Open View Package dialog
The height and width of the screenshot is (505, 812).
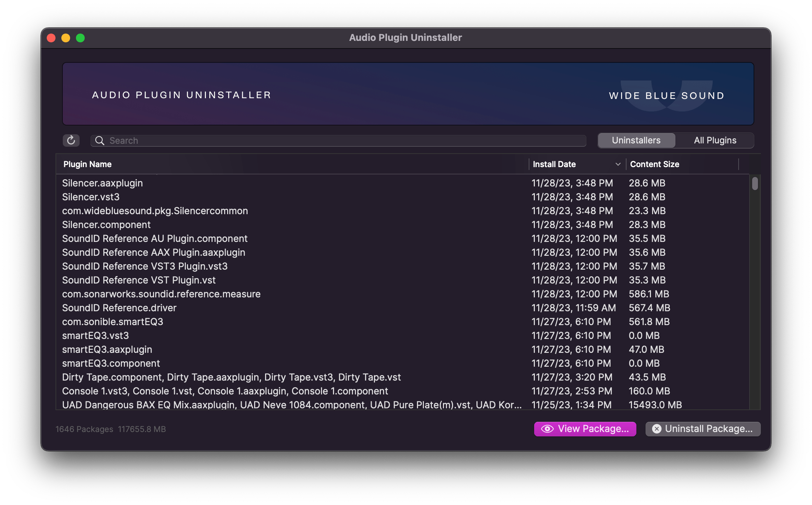pyautogui.click(x=585, y=429)
